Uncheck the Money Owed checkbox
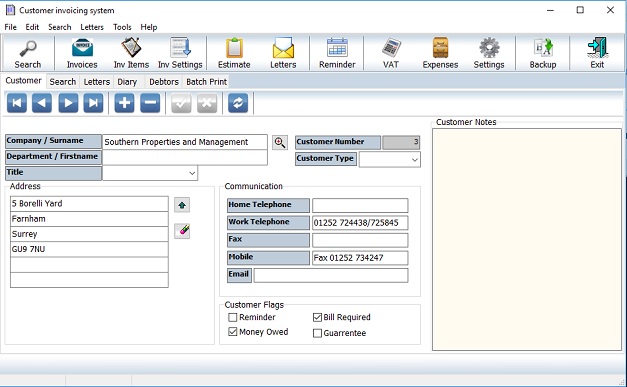 coord(233,332)
